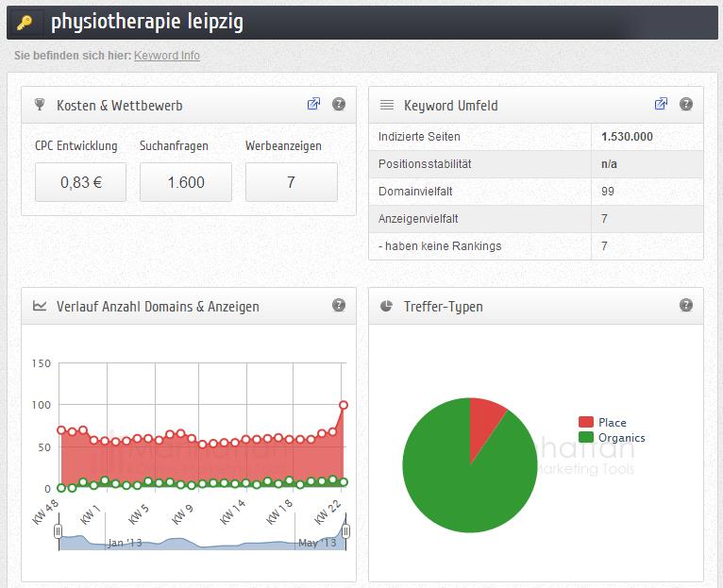
Task: Click the physiotherapie leipzig page title
Action: (147, 22)
